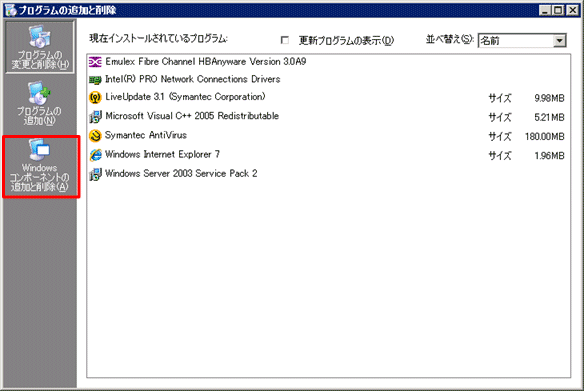Minimize the プログラムの追加と削除 window
Screen dimensions: 584x391
tap(545, 10)
